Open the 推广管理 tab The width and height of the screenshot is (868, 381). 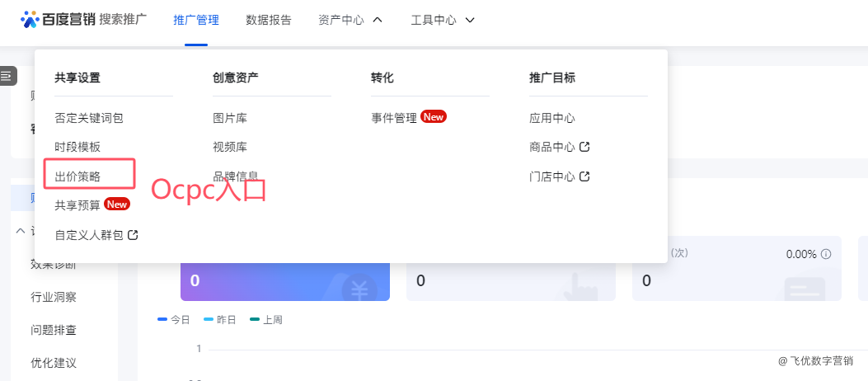pos(196,20)
